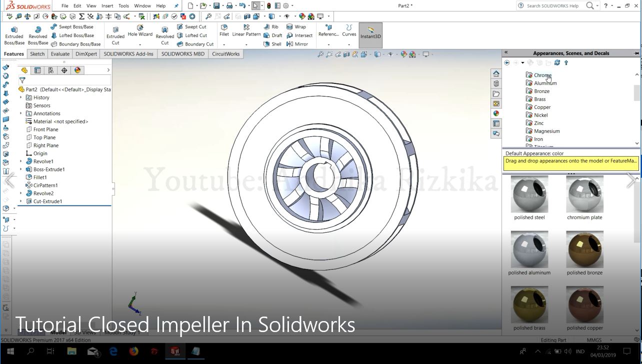Open the Curves tool
The width and height of the screenshot is (642, 364).
point(349,31)
